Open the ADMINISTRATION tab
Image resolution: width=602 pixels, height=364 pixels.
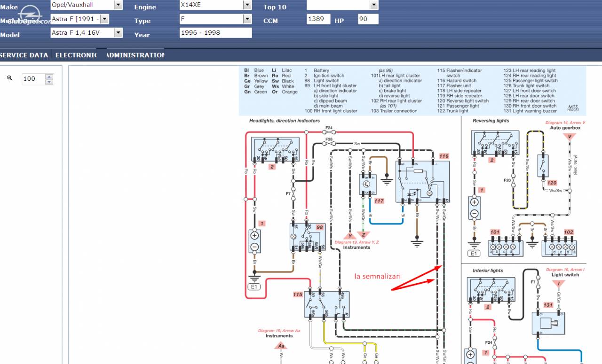[135, 55]
